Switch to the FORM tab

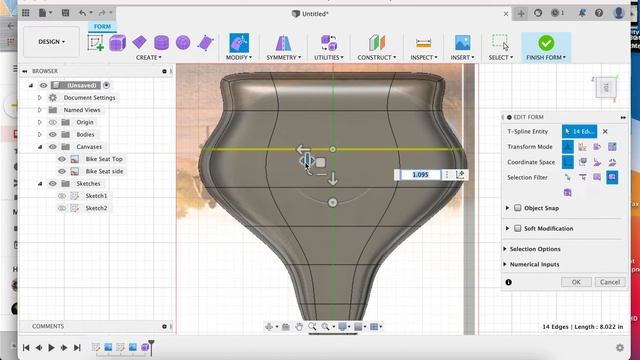coord(102,27)
